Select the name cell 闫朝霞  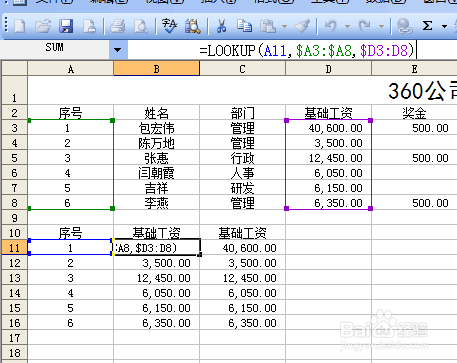coord(157,173)
